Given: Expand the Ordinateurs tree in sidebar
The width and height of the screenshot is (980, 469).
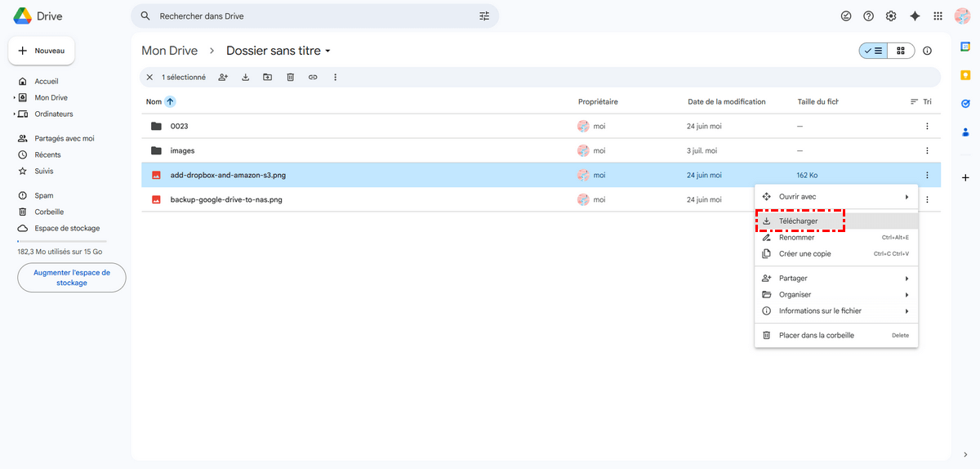Looking at the screenshot, I should coord(15,114).
